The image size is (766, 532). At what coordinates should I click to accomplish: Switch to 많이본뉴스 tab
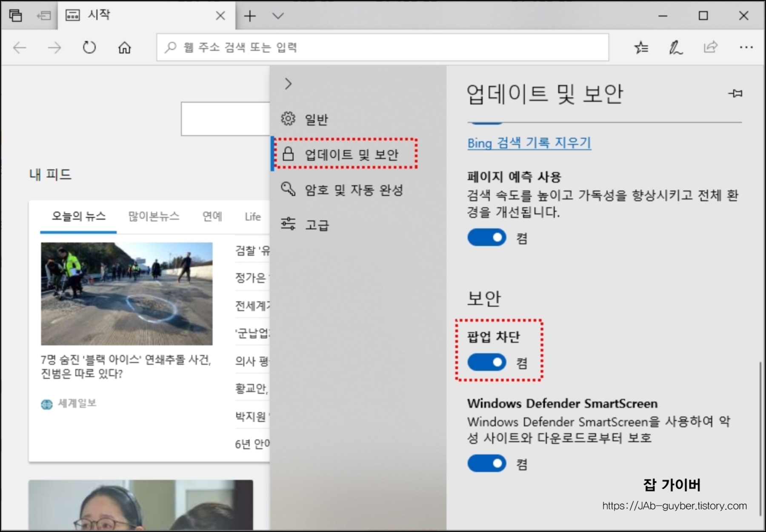pyautogui.click(x=154, y=216)
